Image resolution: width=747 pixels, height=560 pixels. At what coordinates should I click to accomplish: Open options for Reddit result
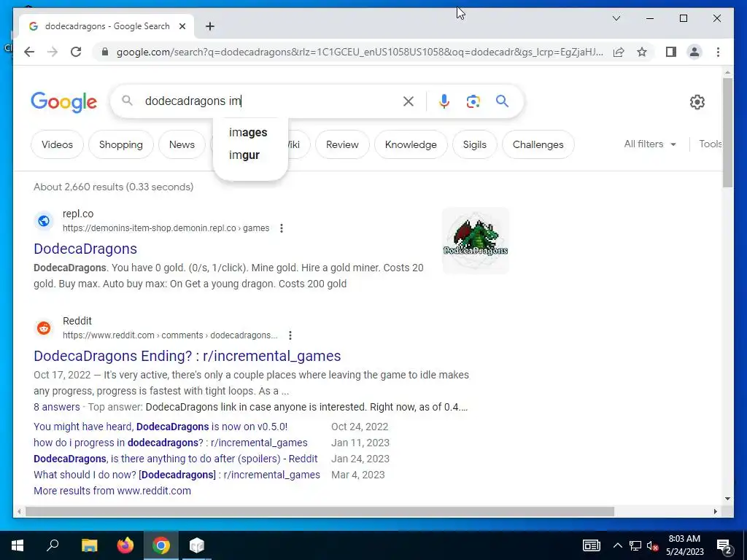pos(290,335)
